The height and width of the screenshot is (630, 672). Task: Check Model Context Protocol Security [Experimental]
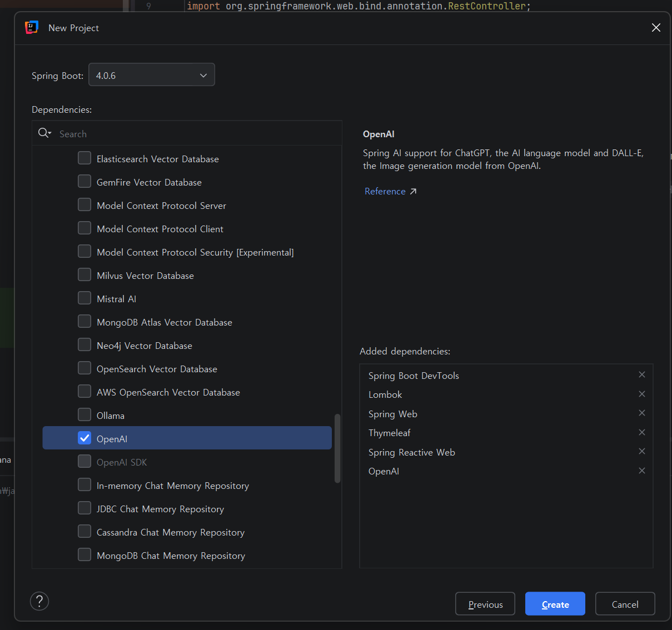[x=84, y=252]
